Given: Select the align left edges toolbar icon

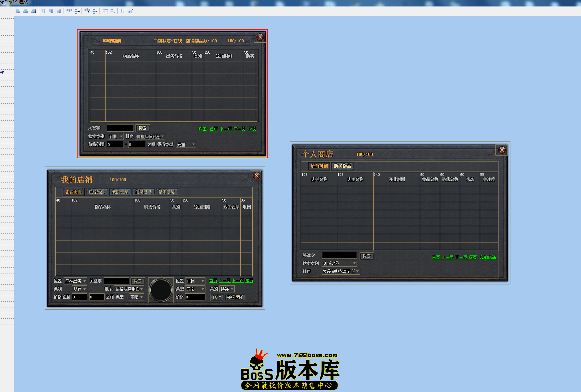Looking at the screenshot, I should tap(18, 11).
